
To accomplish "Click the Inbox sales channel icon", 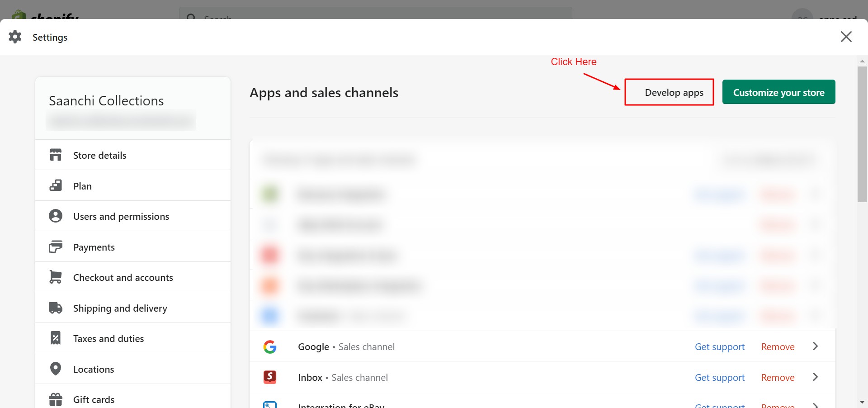I will tap(270, 377).
